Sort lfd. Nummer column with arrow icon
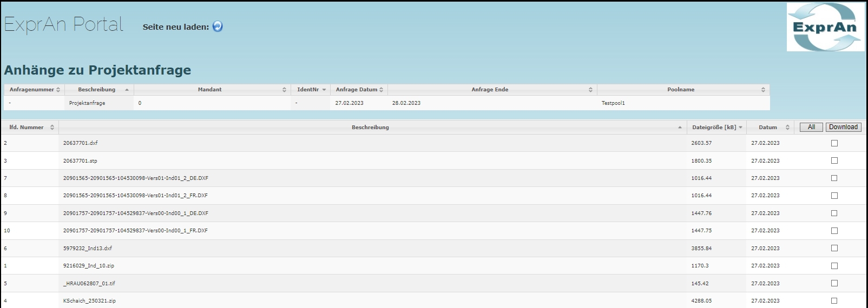 [52, 128]
